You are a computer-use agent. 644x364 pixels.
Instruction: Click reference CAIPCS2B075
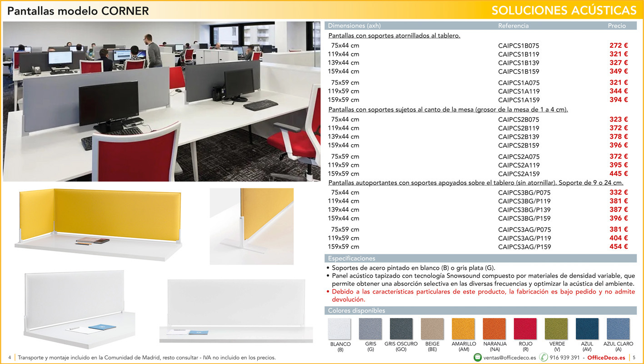pyautogui.click(x=519, y=120)
